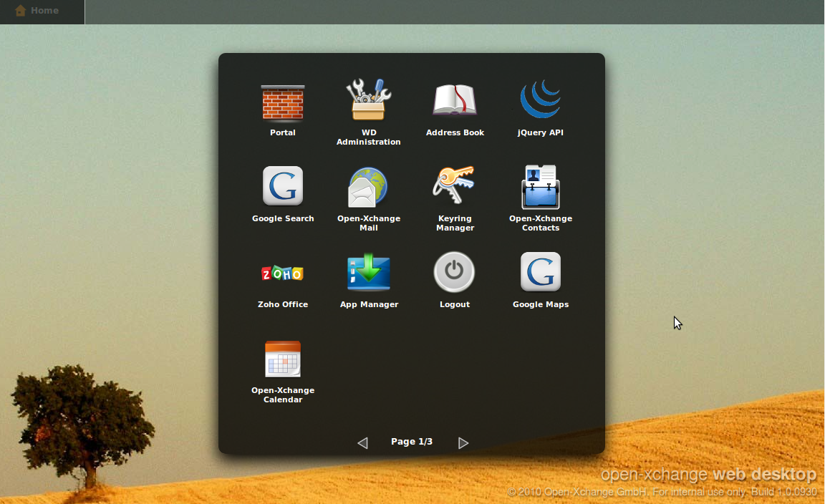Open the jQuery API icon

point(541,99)
